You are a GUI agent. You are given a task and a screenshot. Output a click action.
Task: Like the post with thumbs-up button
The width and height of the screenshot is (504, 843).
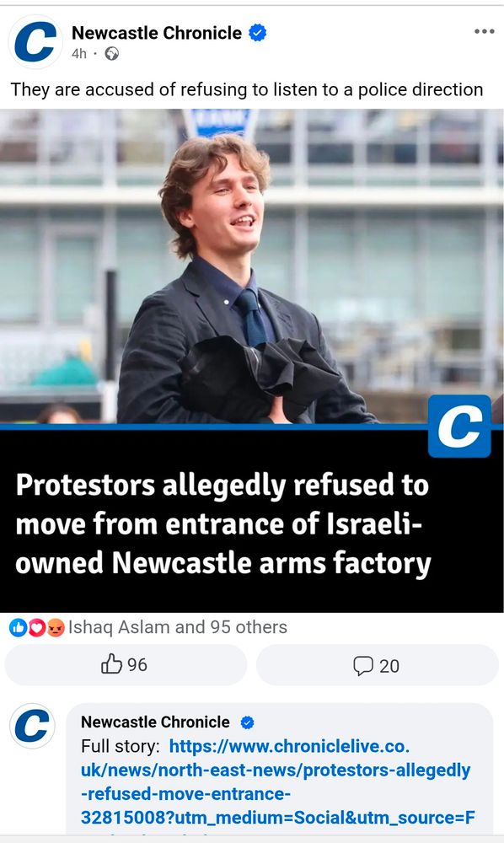[126, 664]
